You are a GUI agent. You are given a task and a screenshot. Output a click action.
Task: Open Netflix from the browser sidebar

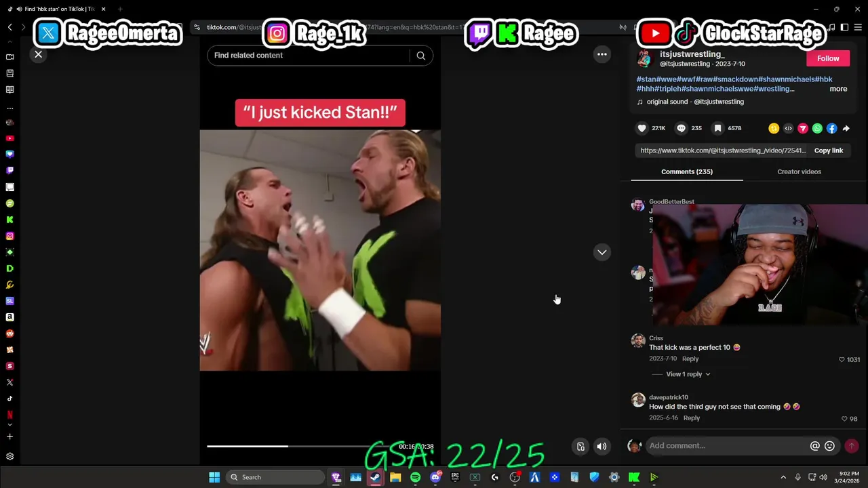pos(9,415)
